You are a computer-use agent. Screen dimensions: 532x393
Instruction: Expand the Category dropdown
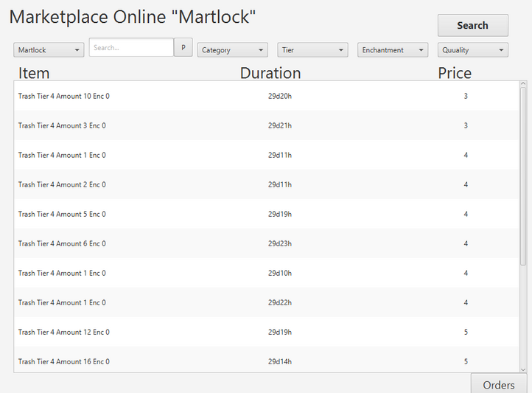(233, 50)
